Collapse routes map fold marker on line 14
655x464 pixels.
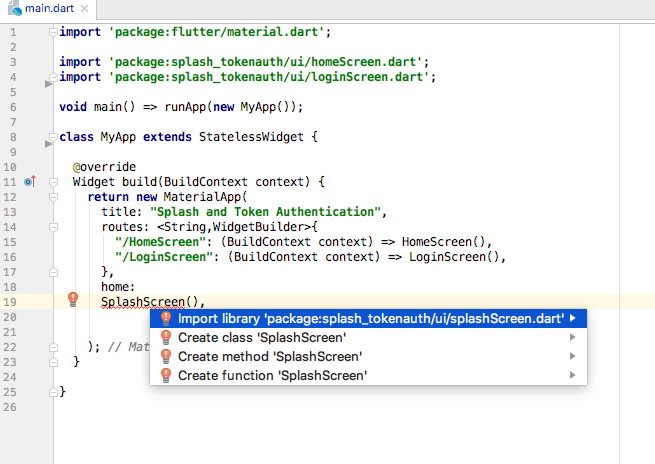point(53,227)
